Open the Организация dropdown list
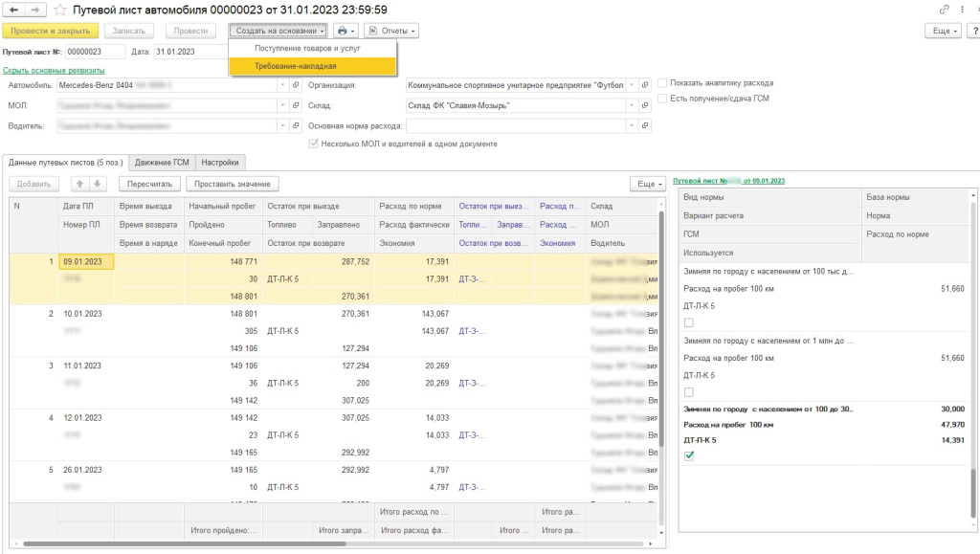The height and width of the screenshot is (554, 980). (x=632, y=85)
